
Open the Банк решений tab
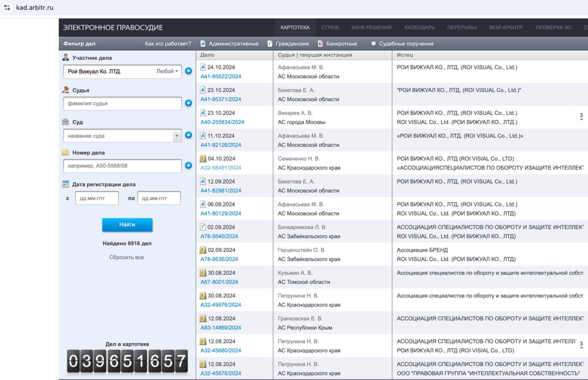coord(371,27)
